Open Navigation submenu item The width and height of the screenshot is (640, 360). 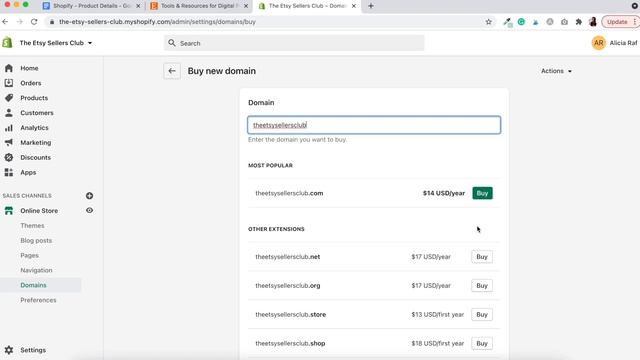click(x=36, y=270)
